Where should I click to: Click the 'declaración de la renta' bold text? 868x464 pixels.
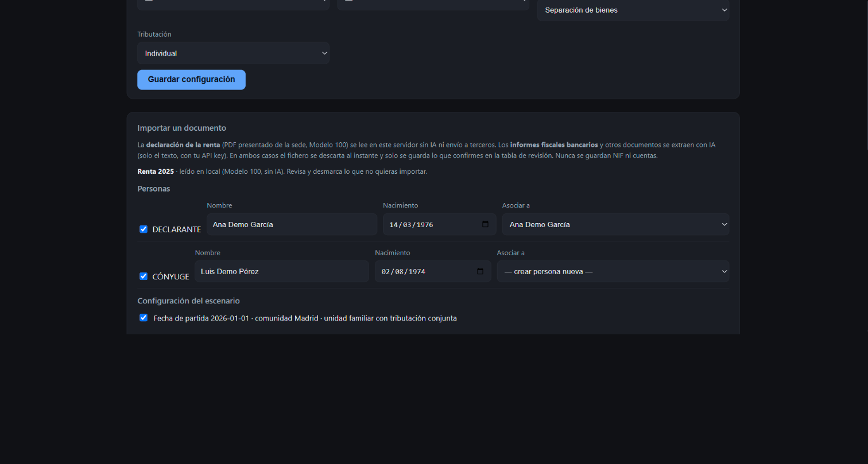click(183, 145)
